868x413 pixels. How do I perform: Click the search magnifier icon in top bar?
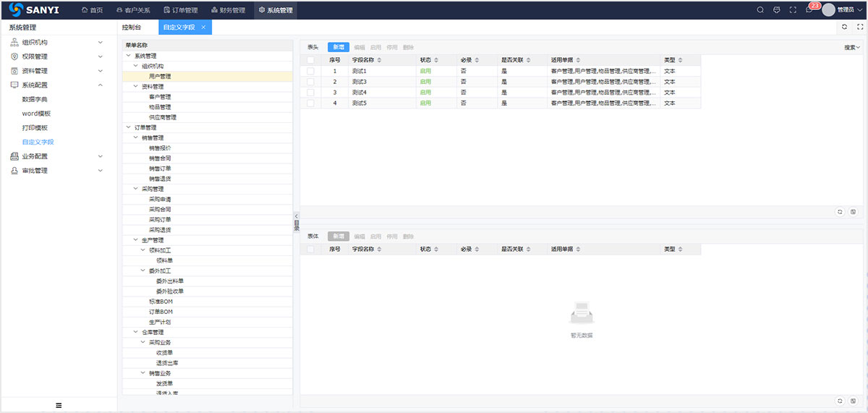coord(760,10)
